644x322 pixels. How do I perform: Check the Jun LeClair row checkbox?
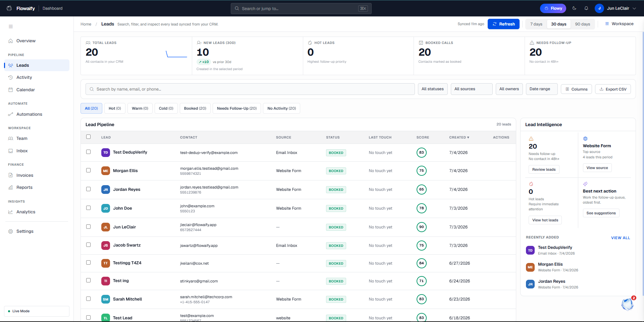point(89,227)
